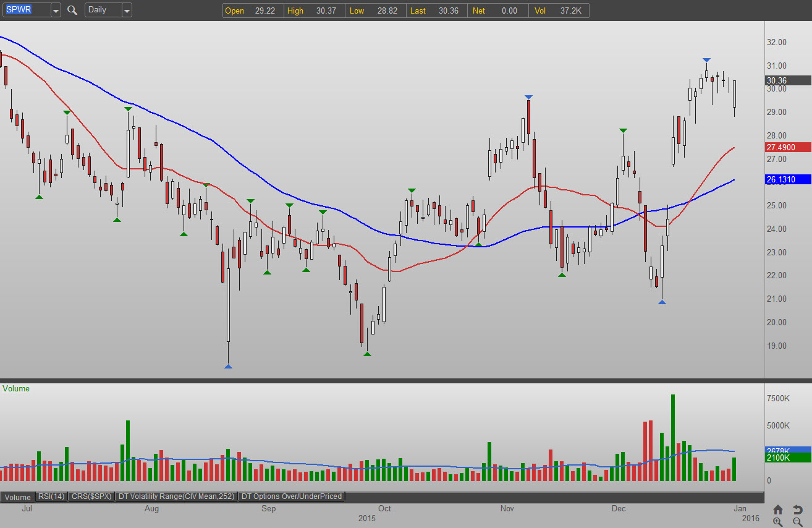This screenshot has width=812, height=528.
Task: Click the 2100K green volume label
Action: [x=788, y=458]
